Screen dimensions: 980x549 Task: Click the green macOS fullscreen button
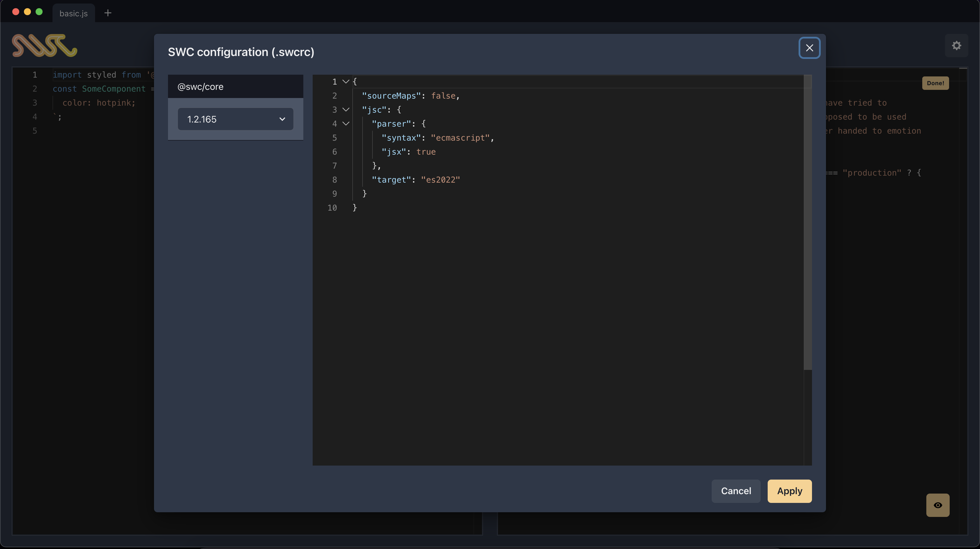click(x=39, y=12)
